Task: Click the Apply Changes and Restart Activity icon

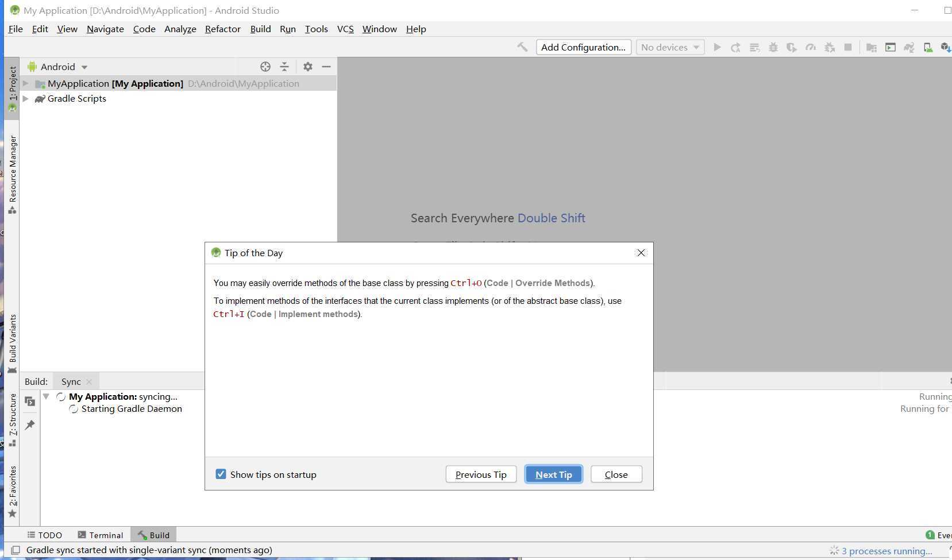Action: click(735, 47)
